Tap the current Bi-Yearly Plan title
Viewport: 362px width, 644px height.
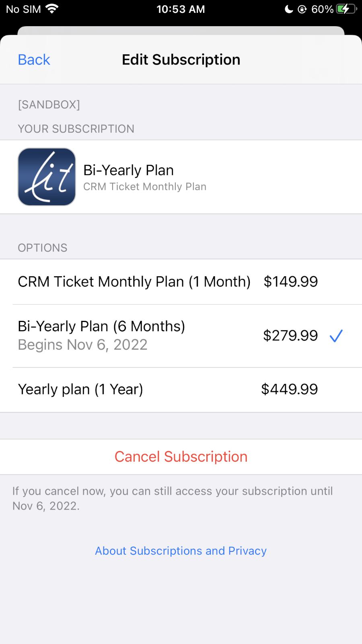(x=128, y=170)
